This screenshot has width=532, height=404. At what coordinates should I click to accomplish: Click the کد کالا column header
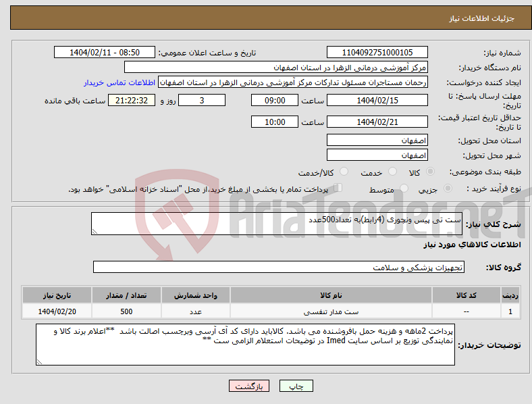pyautogui.click(x=467, y=295)
